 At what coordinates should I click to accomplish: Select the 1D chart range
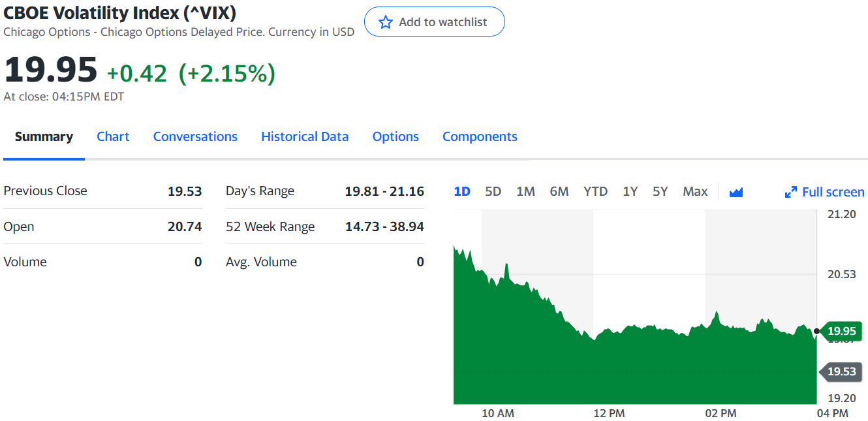click(462, 191)
